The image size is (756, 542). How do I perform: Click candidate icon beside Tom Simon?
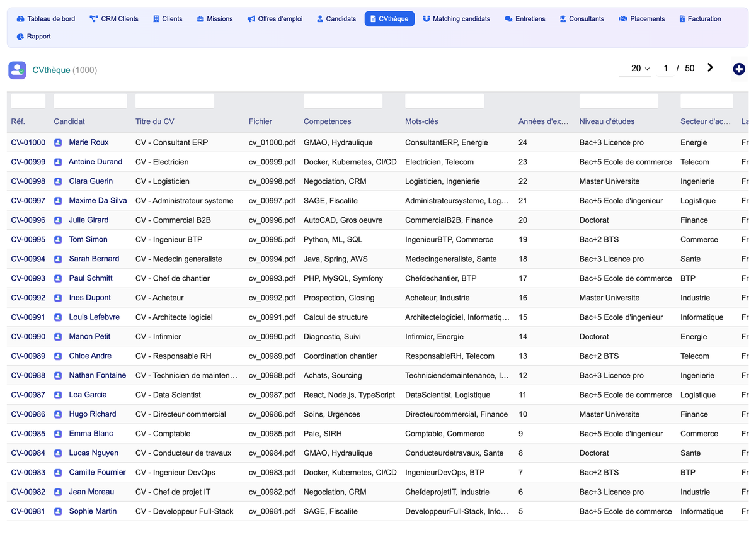[58, 240]
